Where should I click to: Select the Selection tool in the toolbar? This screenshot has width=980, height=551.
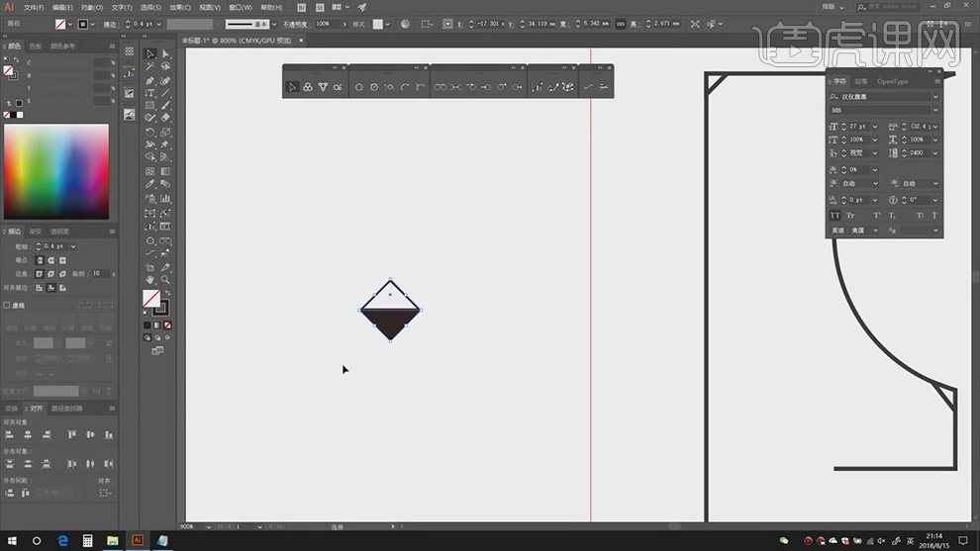click(x=149, y=54)
